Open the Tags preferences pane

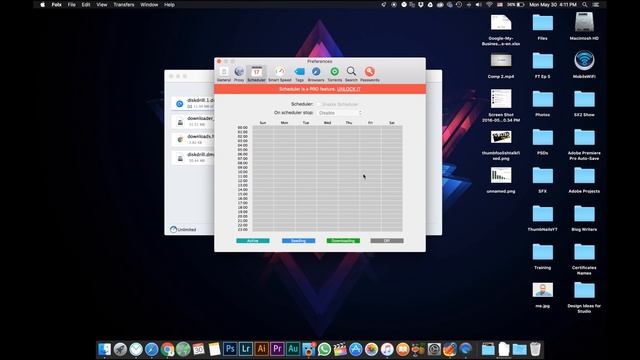pos(300,74)
